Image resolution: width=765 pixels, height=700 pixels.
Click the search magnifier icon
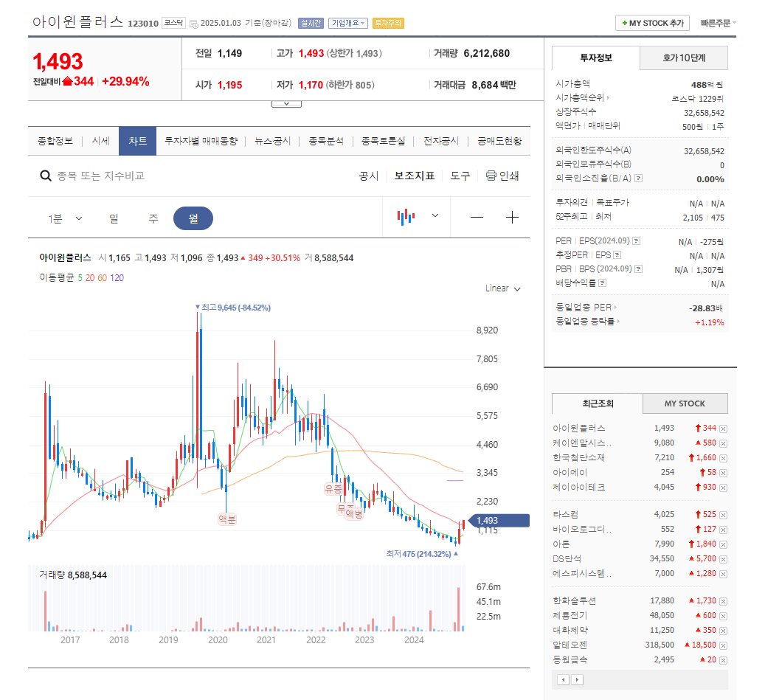click(x=46, y=176)
